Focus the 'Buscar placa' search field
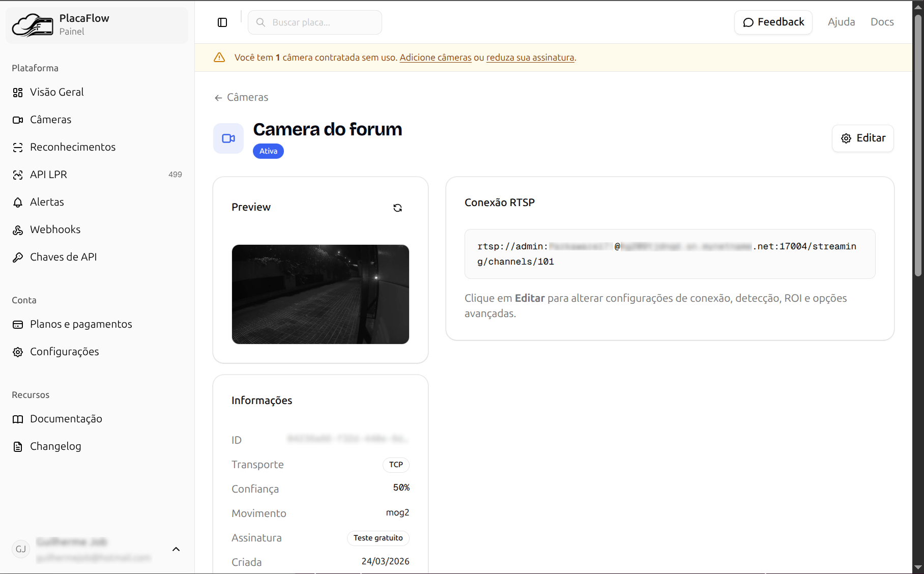924x574 pixels. point(321,22)
